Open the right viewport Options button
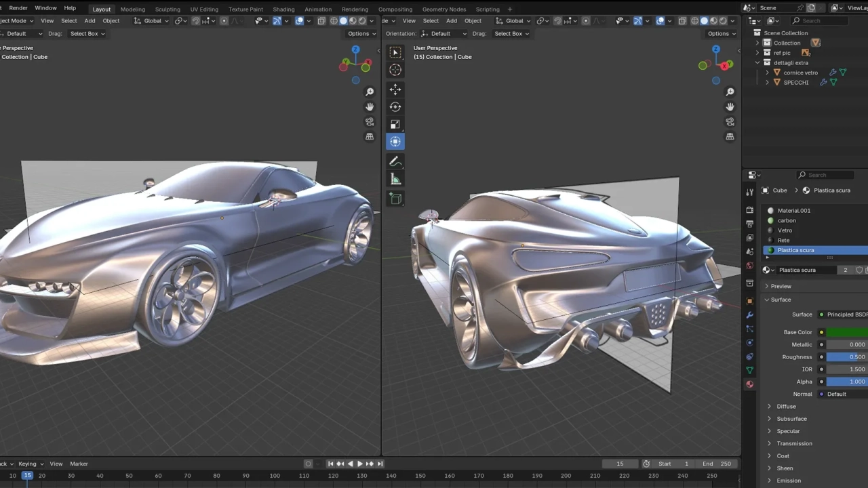The height and width of the screenshot is (488, 868). click(x=722, y=33)
